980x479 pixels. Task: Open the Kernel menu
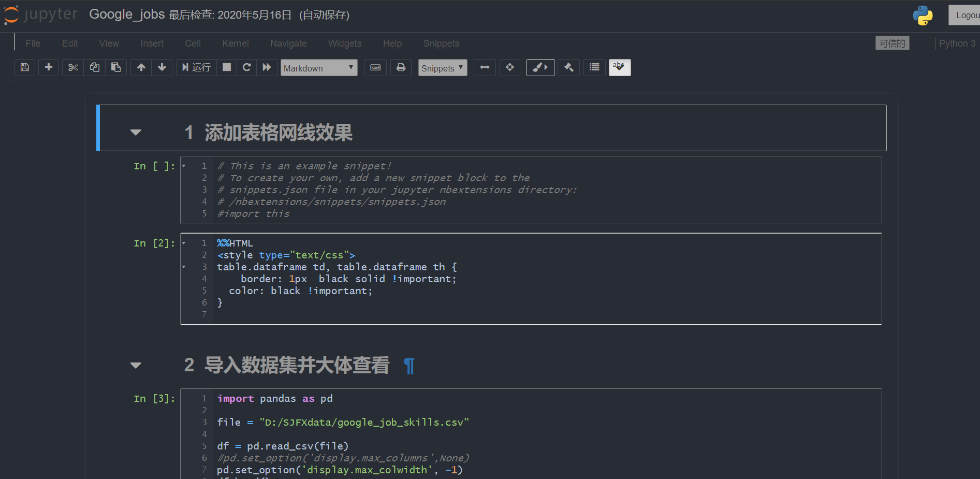pyautogui.click(x=236, y=43)
